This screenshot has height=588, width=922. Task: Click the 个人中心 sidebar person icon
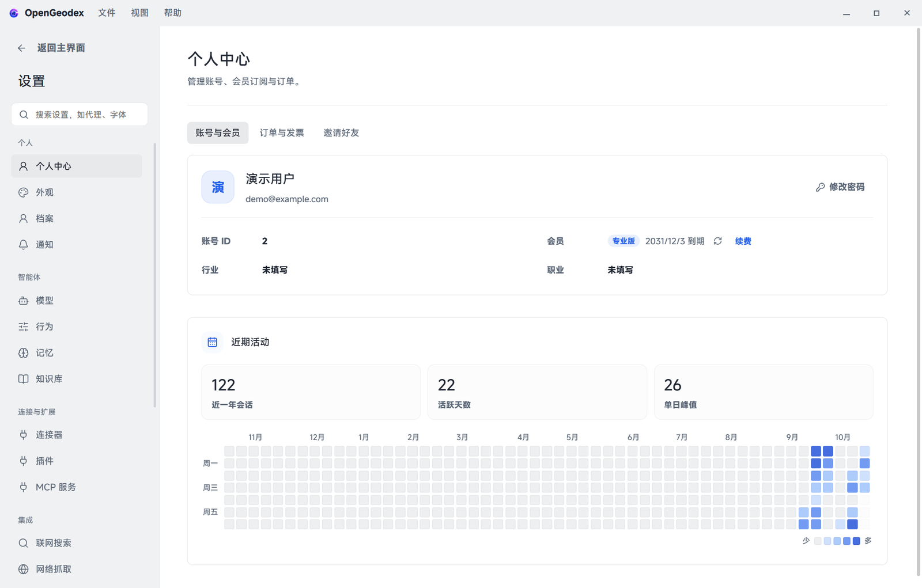point(23,166)
